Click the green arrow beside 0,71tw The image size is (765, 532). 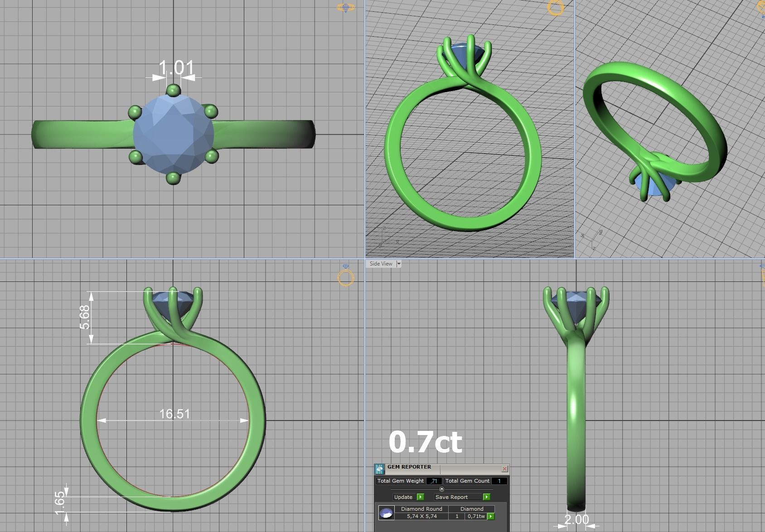coord(490,516)
